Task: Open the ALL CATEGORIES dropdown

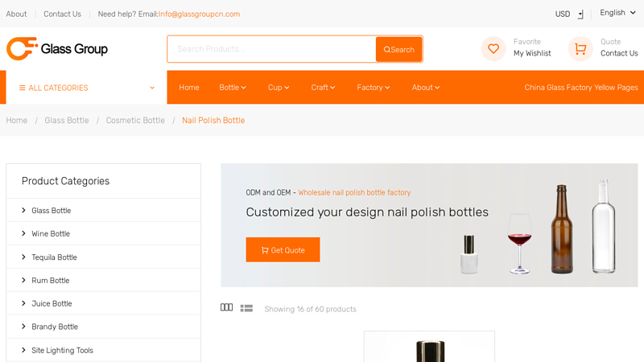Action: pos(87,88)
